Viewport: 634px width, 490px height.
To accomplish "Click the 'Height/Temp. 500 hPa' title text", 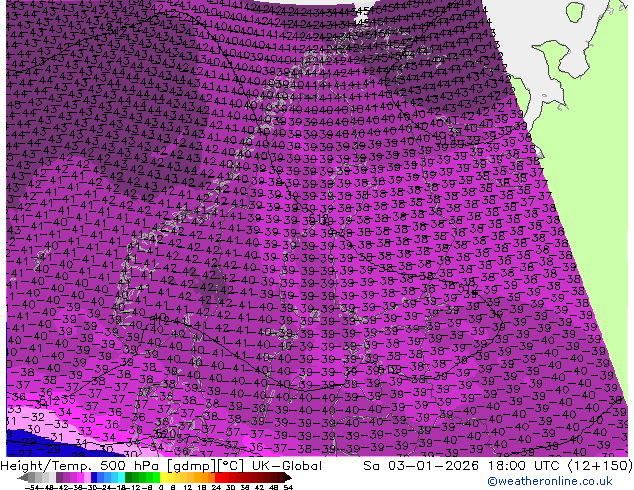I will pos(82,466).
